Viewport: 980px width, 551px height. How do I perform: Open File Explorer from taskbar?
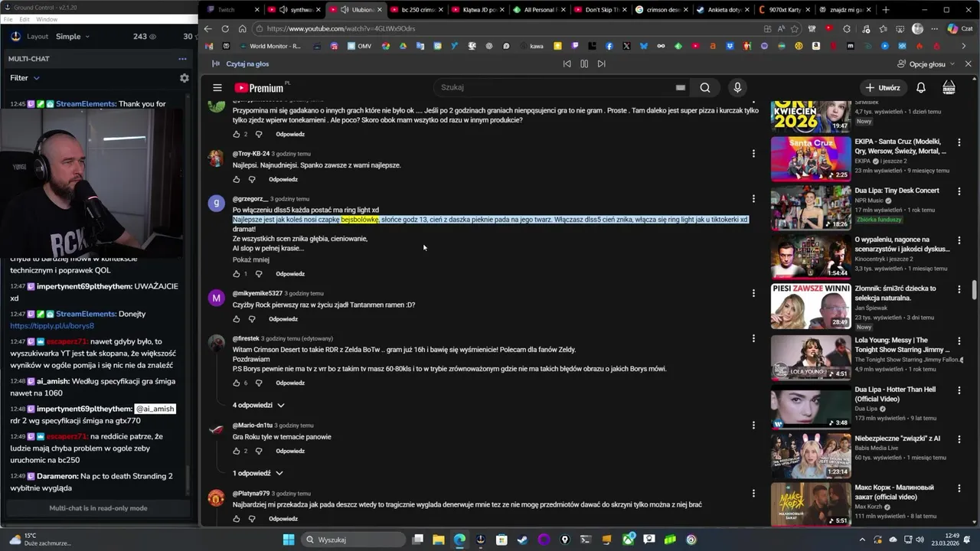439,540
